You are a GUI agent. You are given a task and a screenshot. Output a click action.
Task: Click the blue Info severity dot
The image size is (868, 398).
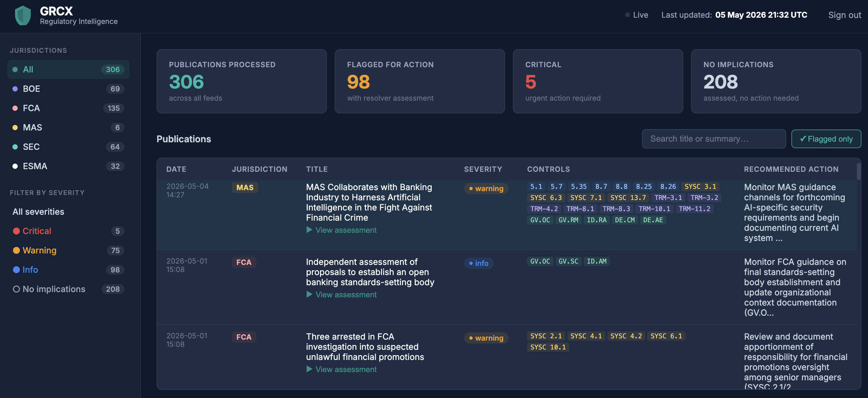point(16,269)
